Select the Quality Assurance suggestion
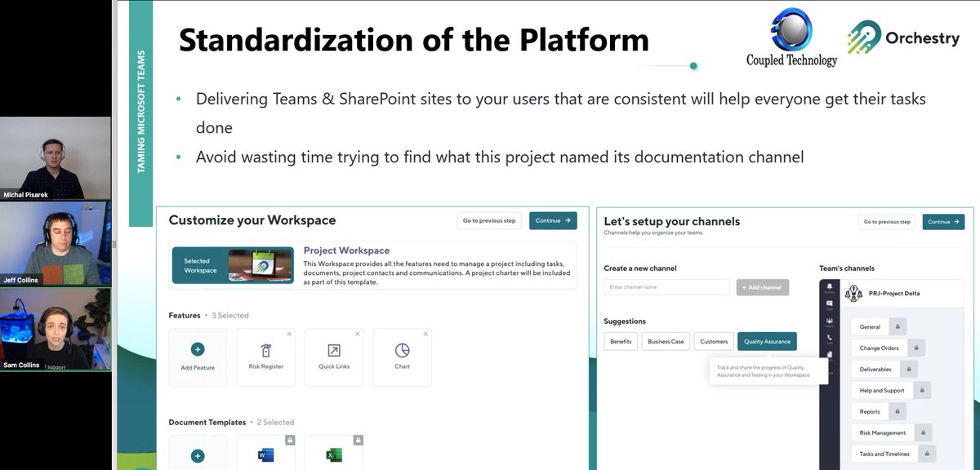980x470 pixels. coord(767,342)
